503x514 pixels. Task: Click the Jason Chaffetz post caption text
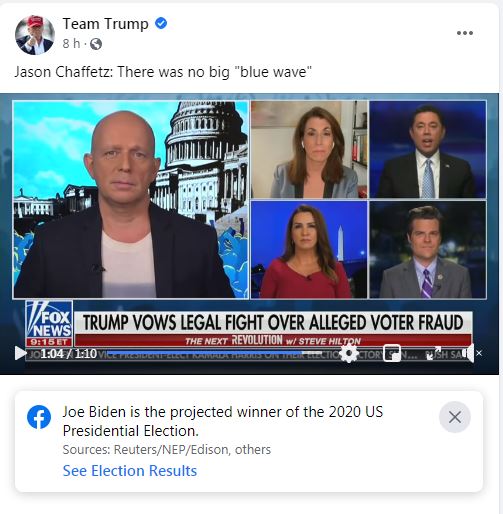[163, 72]
